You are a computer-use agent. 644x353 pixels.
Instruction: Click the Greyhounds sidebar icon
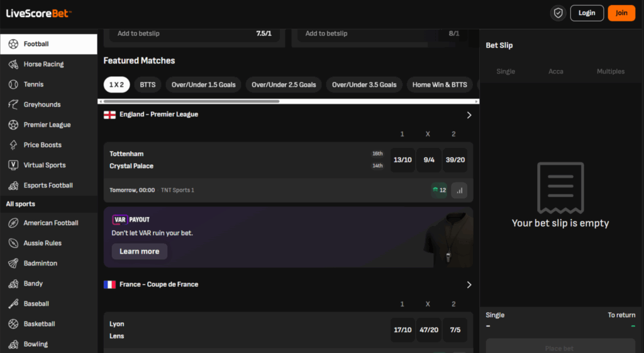(x=13, y=104)
